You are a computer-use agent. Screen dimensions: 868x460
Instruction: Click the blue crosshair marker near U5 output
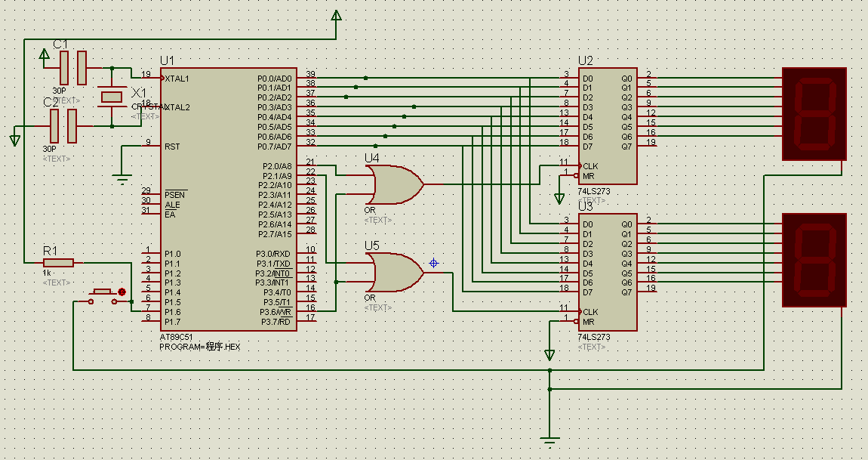point(433,264)
